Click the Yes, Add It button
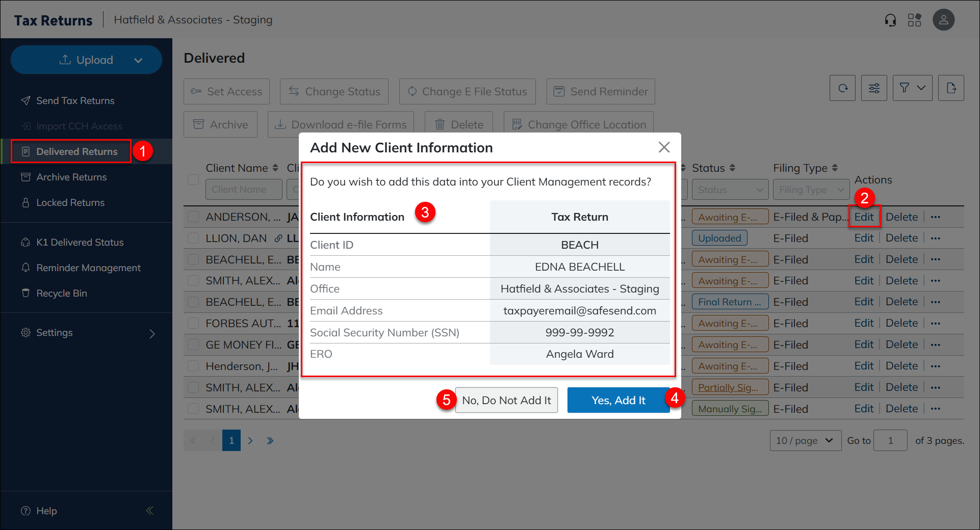Viewport: 980px width, 530px height. 618,401
